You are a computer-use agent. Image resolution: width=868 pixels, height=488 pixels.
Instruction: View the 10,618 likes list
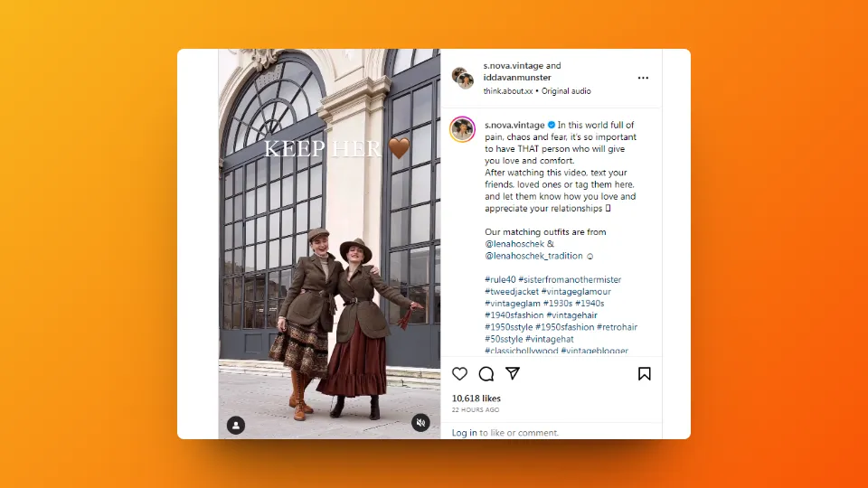tap(476, 399)
